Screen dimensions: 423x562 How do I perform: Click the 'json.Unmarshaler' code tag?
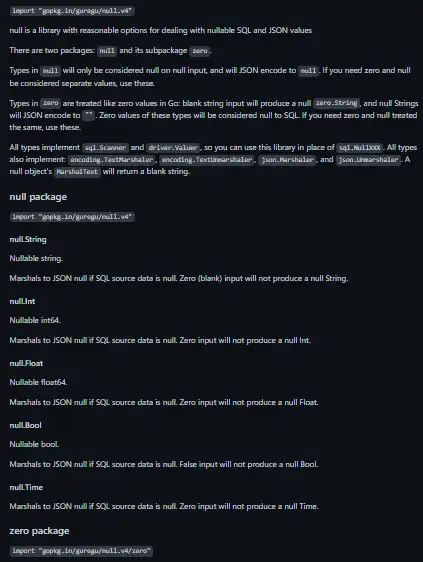pyautogui.click(x=368, y=160)
